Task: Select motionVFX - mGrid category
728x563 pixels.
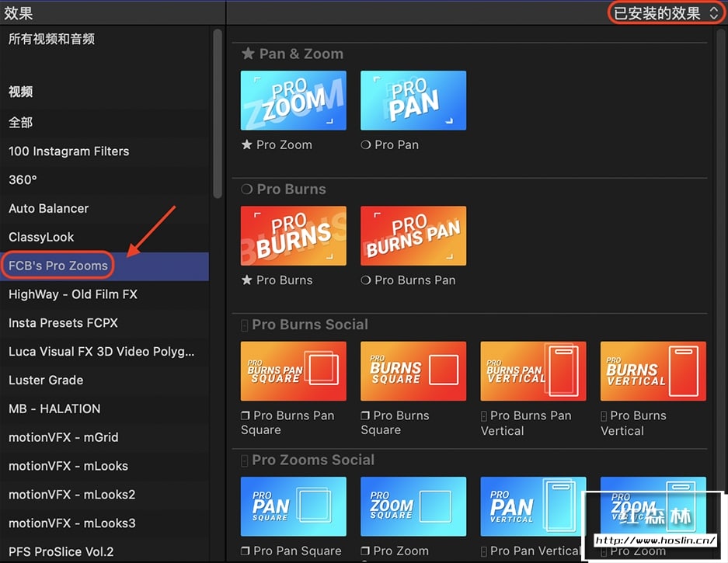Action: pyautogui.click(x=104, y=437)
